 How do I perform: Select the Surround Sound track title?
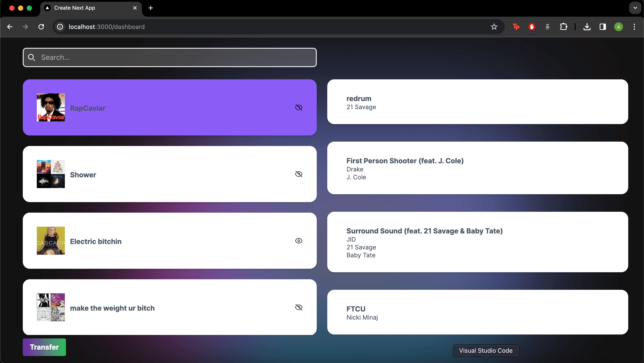[425, 231]
